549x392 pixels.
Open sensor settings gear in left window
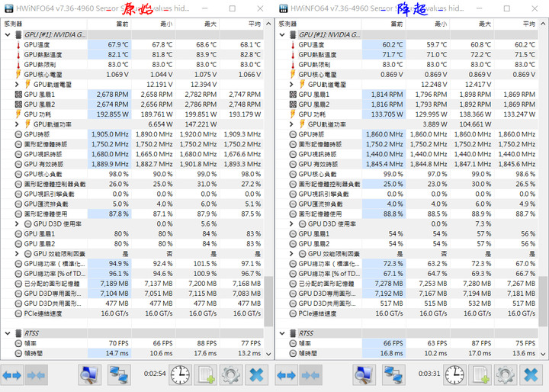coord(231,375)
